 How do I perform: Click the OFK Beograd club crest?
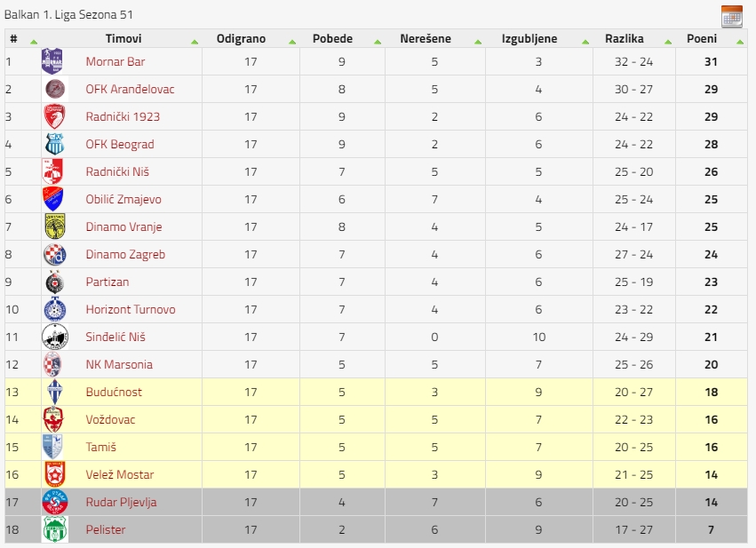coord(54,144)
